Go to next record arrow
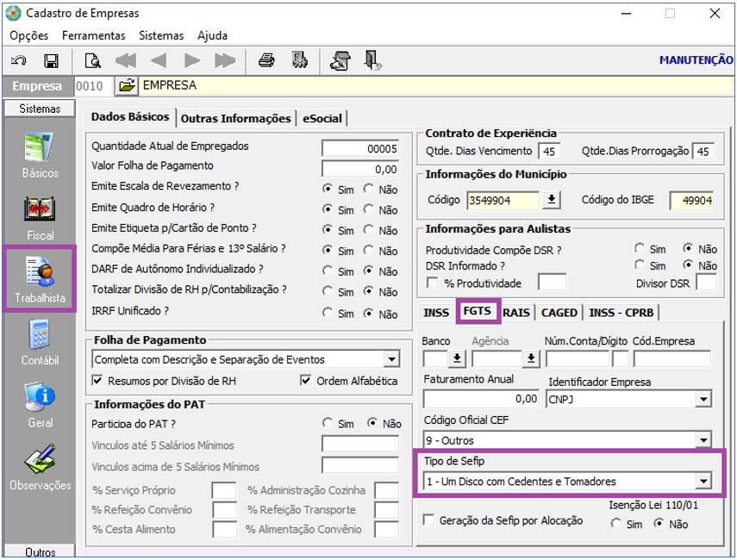737x560 pixels. [x=191, y=60]
